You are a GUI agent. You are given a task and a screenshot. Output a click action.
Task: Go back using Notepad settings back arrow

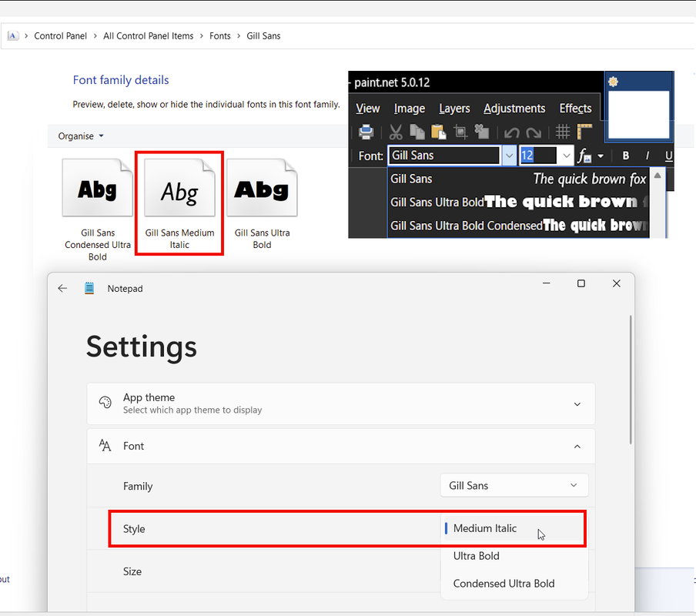pos(62,289)
